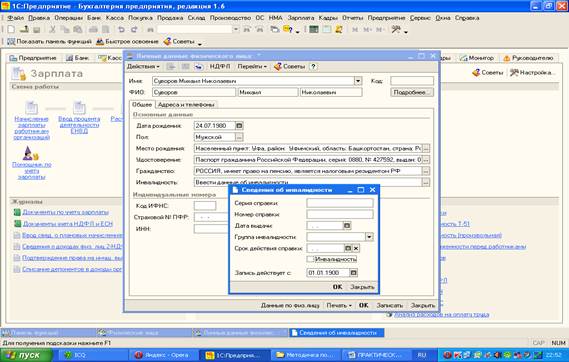
Task: Switch to Яндекс - Opera taskbar button
Action: [x=164, y=355]
